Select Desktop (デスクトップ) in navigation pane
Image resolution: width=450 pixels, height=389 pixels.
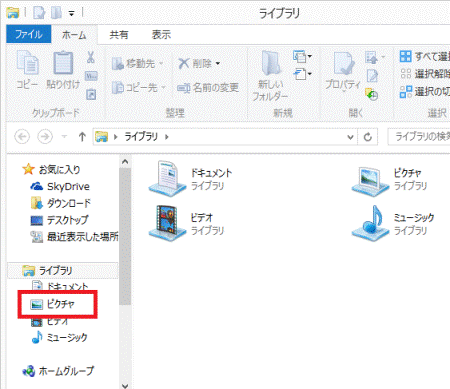coord(60,220)
